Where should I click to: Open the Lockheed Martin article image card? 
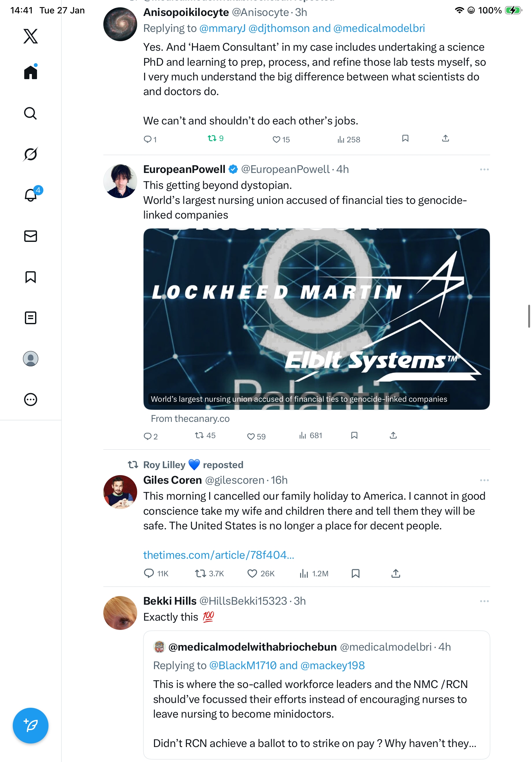(316, 318)
